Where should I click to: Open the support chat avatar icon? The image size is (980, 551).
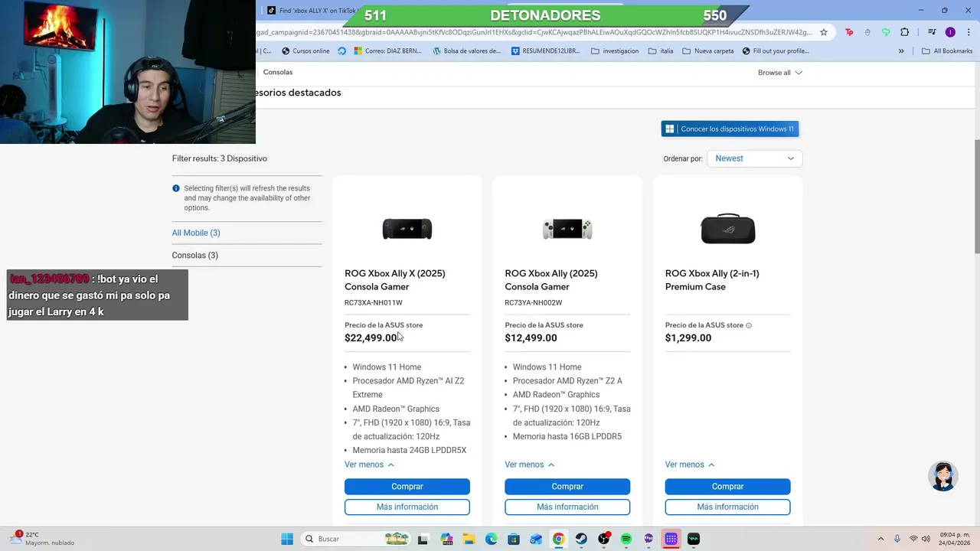click(x=943, y=476)
